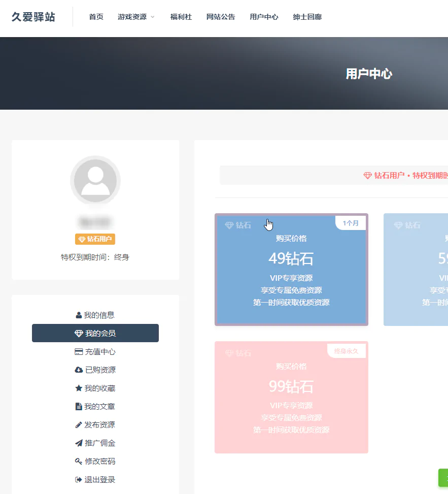This screenshot has width=448, height=494.
Task: Click the diamond icon in 我的会员
Action: (79, 334)
